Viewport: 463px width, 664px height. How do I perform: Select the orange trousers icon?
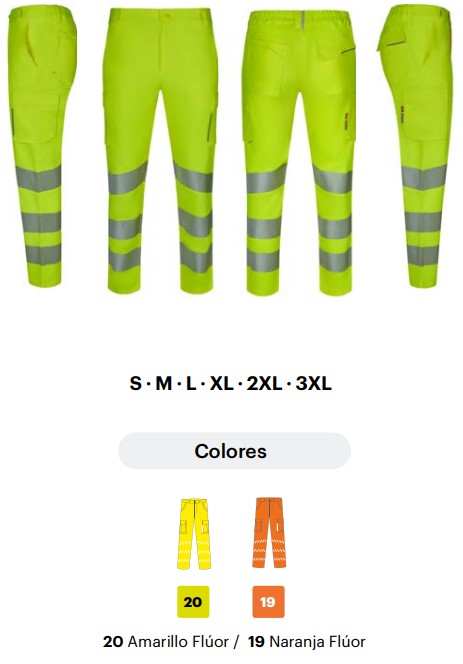(x=269, y=533)
